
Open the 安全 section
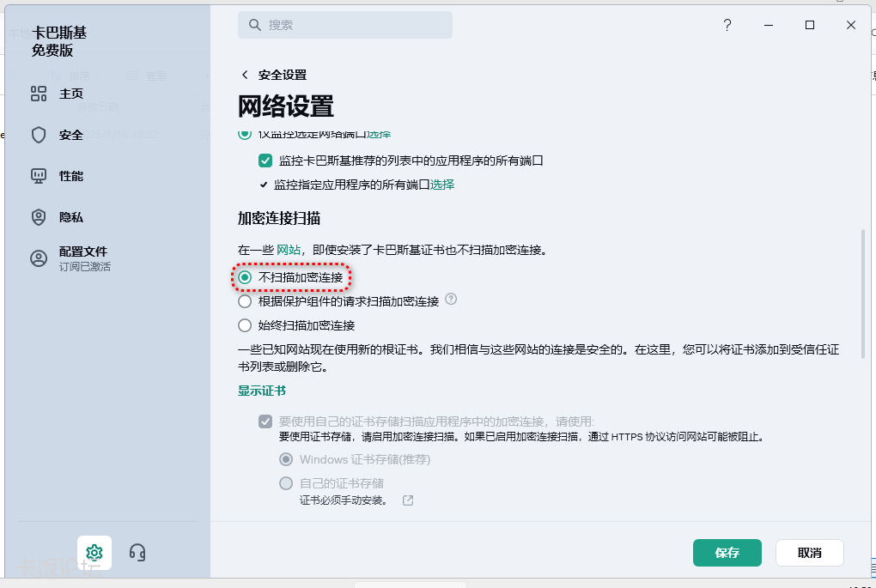click(x=71, y=135)
